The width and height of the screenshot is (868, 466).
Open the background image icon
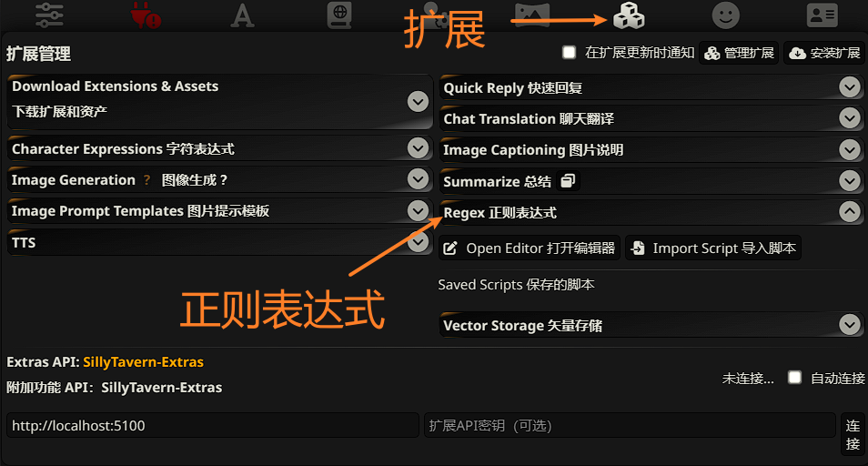[x=532, y=14]
